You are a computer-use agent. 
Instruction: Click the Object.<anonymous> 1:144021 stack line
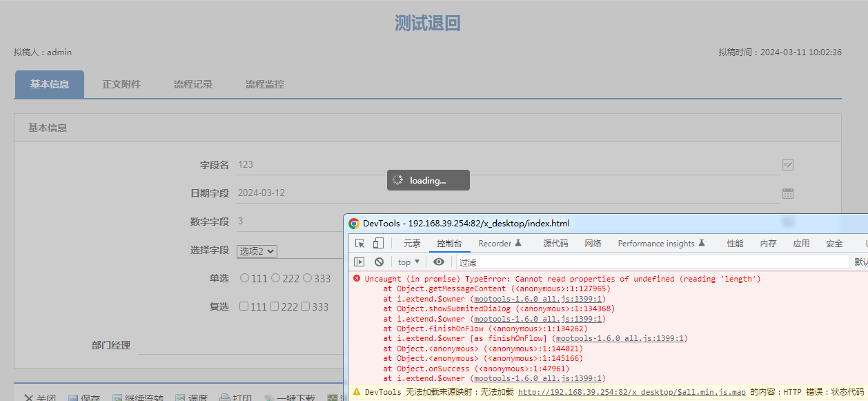coord(483,349)
